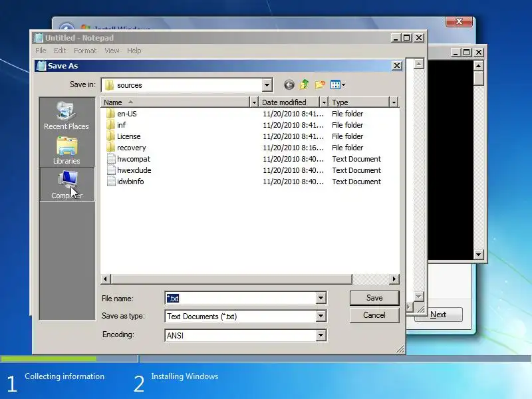Go up one folder level
The image size is (532, 399).
(x=304, y=84)
